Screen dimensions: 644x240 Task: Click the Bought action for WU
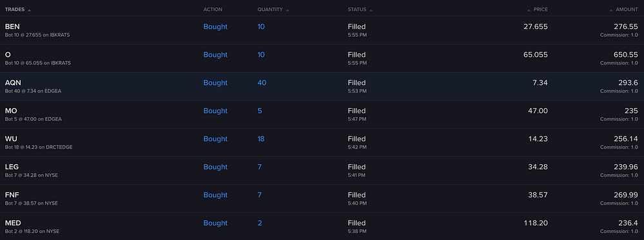click(x=215, y=139)
